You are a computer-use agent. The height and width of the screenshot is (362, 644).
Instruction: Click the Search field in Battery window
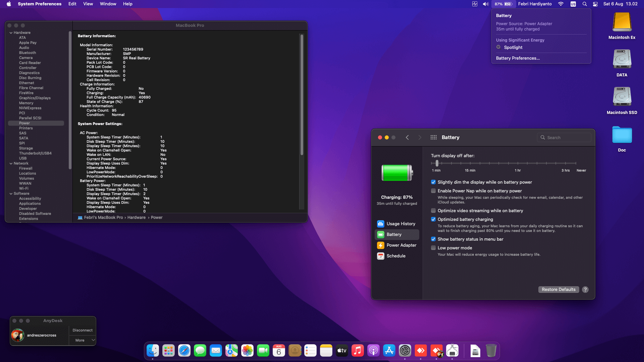[x=564, y=137]
